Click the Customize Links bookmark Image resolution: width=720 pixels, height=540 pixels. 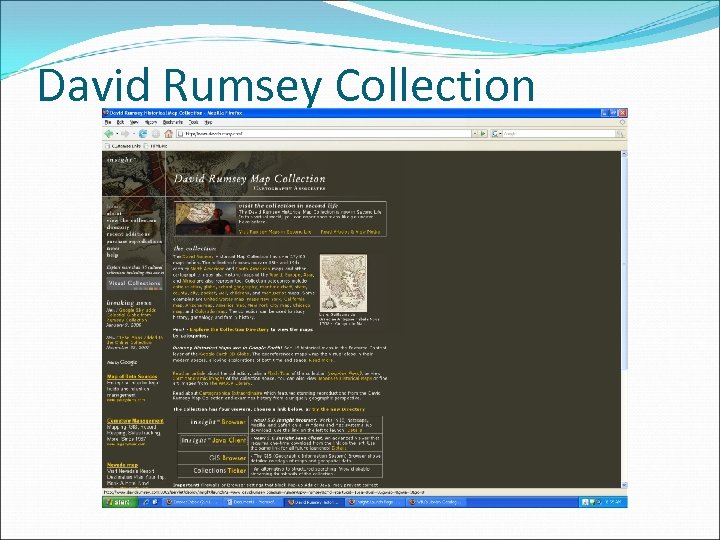click(x=123, y=146)
